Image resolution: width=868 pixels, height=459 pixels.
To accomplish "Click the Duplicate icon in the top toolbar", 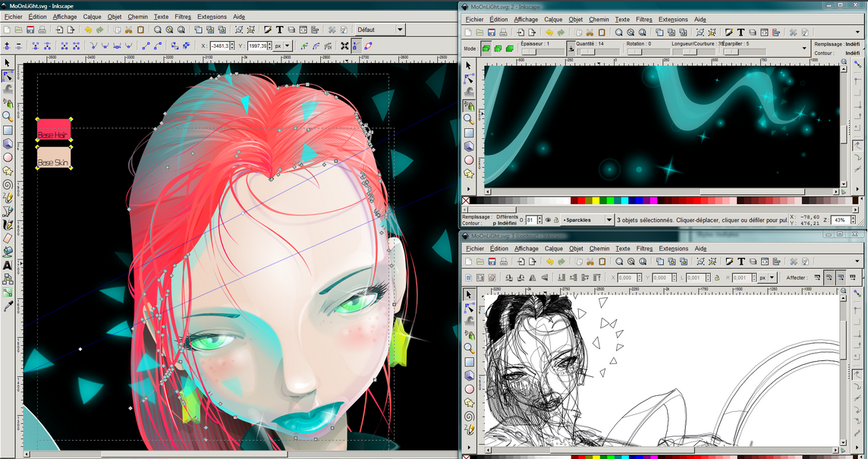I will point(200,30).
